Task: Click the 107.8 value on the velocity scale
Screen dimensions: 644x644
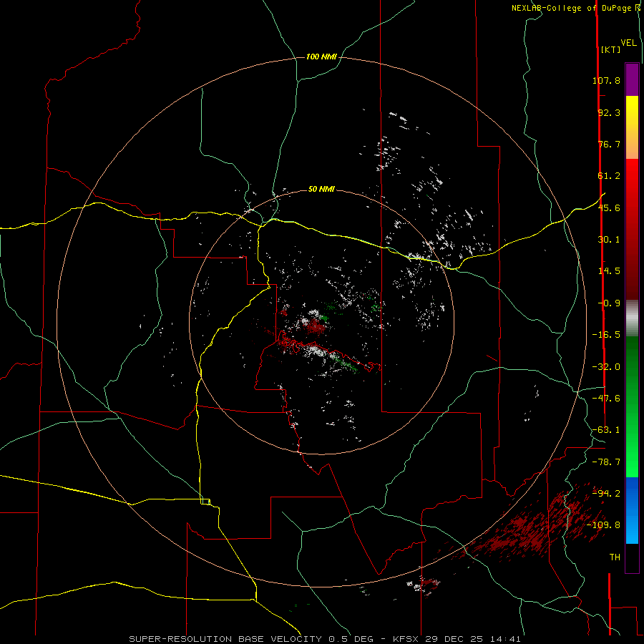Action: tap(606, 80)
